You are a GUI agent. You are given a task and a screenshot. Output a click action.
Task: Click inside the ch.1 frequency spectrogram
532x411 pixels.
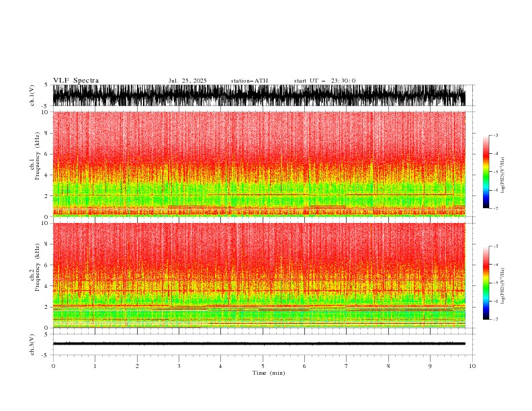[259, 164]
